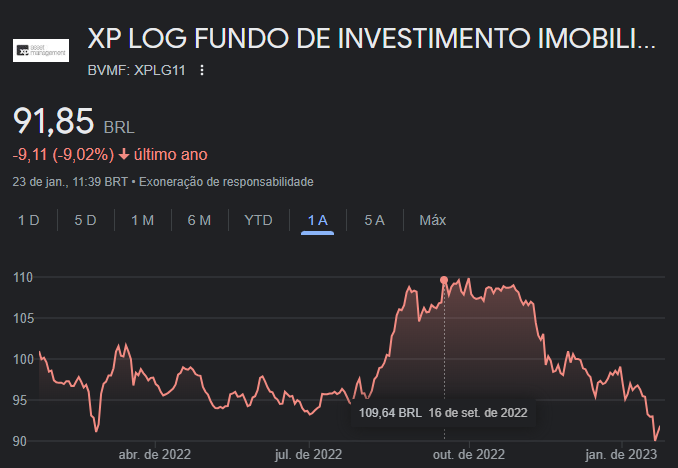
Task: Click the XP asset management logo
Action: click(x=41, y=51)
